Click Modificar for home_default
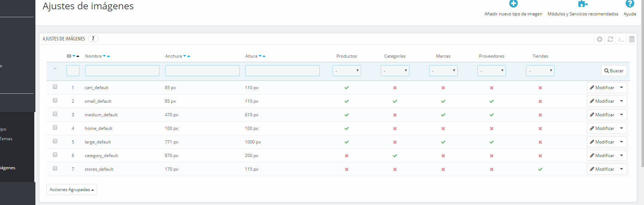The width and height of the screenshot is (644, 205). tap(602, 128)
